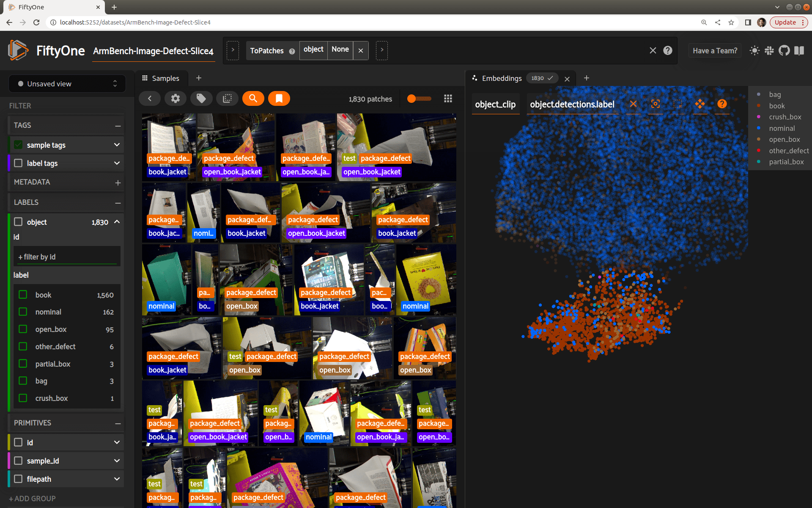This screenshot has width=812, height=508.
Task: Adjust the orange zoom slider
Action: coord(412,99)
